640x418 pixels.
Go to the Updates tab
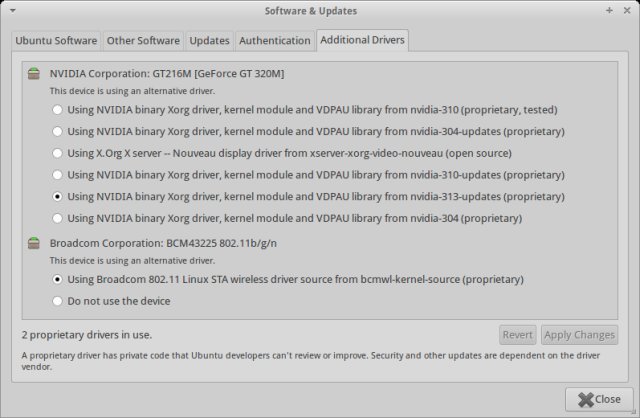[209, 41]
